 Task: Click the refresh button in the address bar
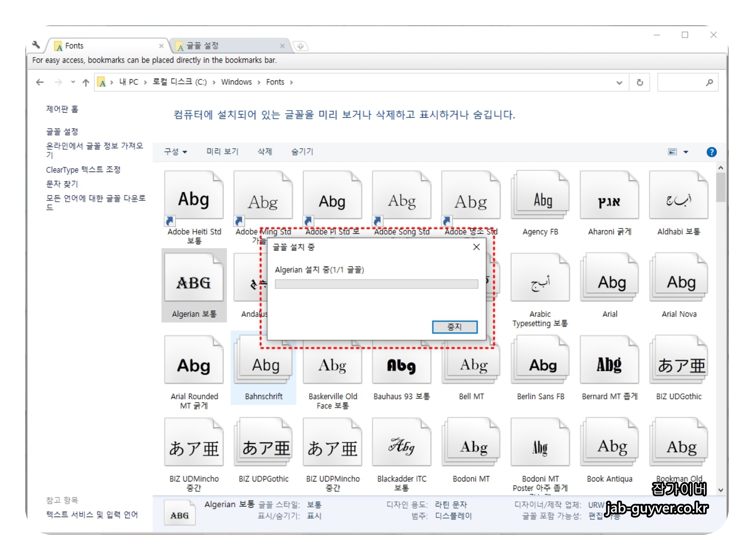(x=640, y=82)
